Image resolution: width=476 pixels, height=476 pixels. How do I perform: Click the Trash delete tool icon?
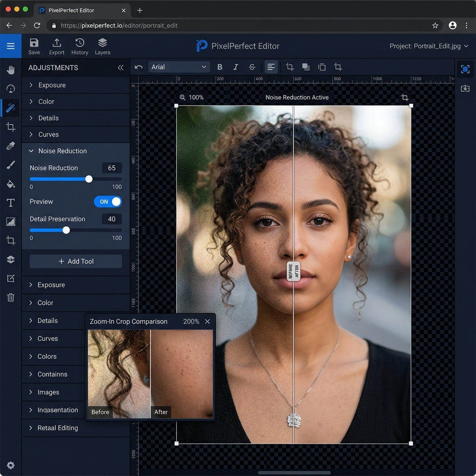pos(11,297)
